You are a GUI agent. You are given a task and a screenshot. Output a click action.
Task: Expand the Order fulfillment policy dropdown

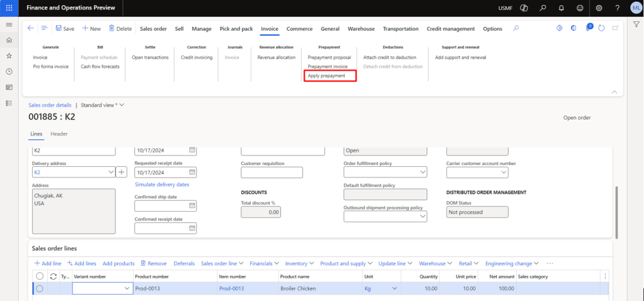[x=423, y=173]
